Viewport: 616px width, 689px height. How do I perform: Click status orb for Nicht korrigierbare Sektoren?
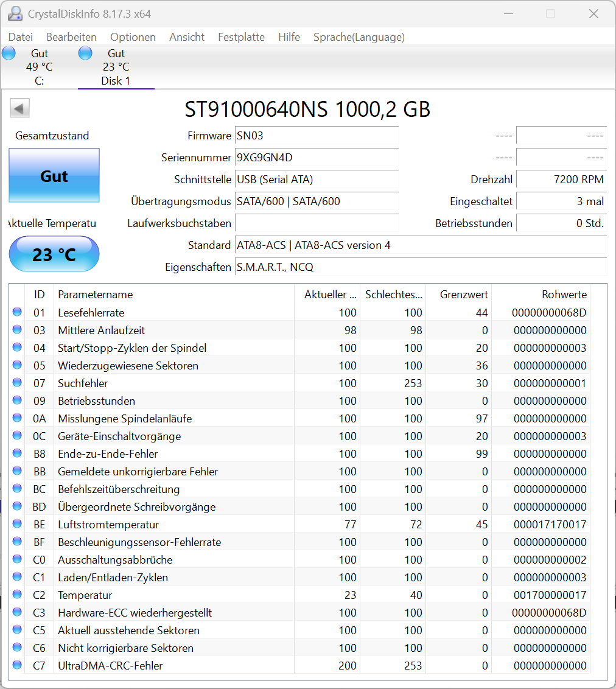pos(17,647)
